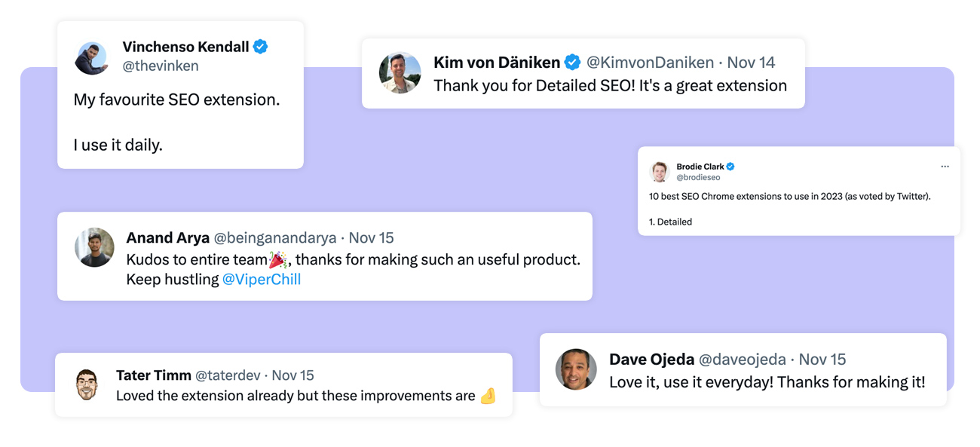Image resolution: width=980 pixels, height=447 pixels.
Task: Click the @beinganandarya handle
Action: (x=275, y=238)
